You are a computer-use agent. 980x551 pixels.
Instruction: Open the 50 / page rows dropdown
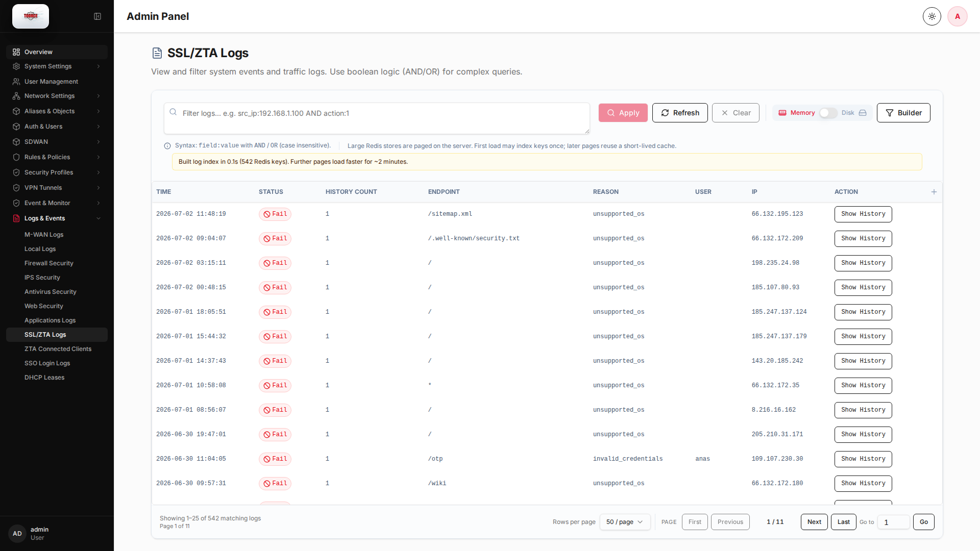click(625, 522)
